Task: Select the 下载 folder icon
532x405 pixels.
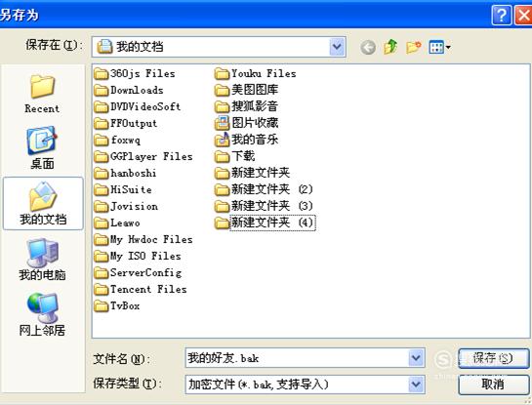Action: pyautogui.click(x=222, y=157)
